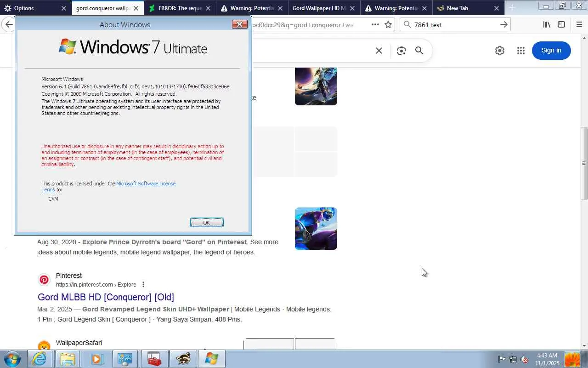This screenshot has height=368, width=588.
Task: Switch to the 'ERROR: The reque' tab
Action: (x=180, y=8)
